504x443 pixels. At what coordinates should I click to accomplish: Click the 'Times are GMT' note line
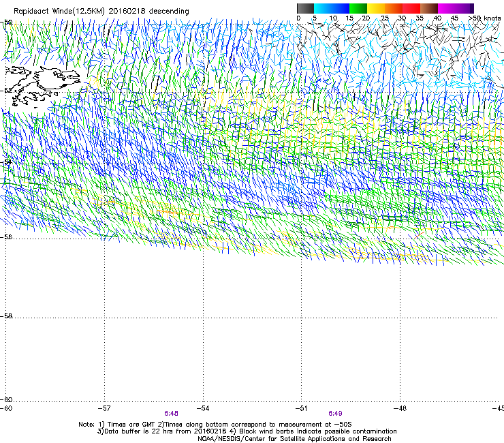pos(215,425)
